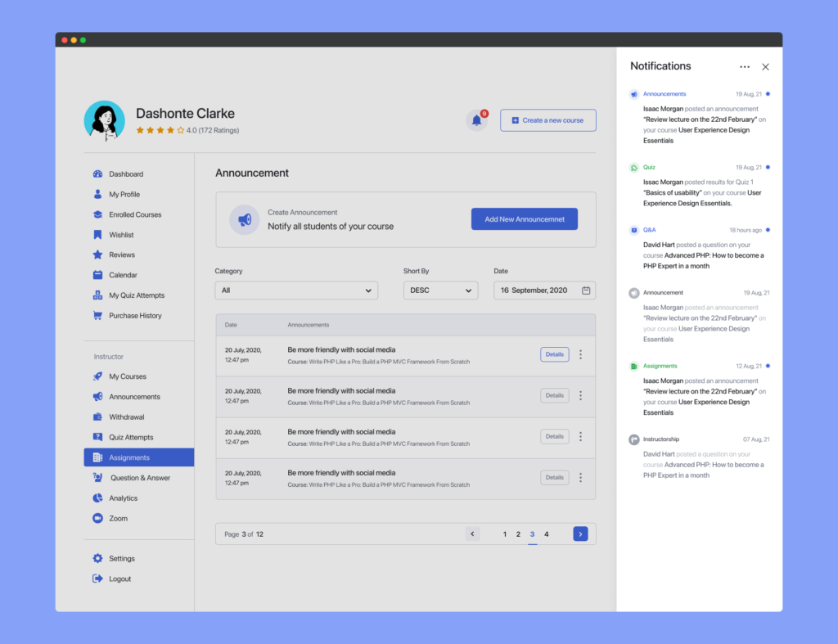Click the Assignments notification category icon
The height and width of the screenshot is (644, 838).
(634, 367)
